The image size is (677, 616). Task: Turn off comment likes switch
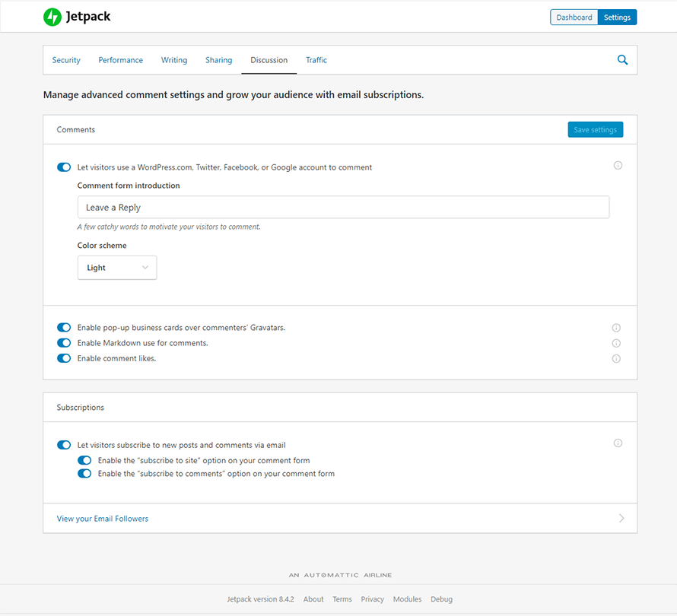pos(64,358)
